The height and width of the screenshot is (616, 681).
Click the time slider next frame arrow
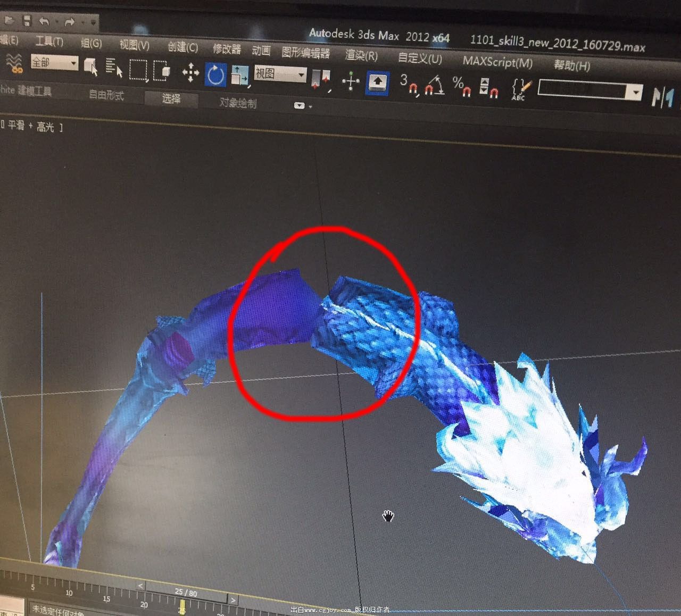click(233, 599)
